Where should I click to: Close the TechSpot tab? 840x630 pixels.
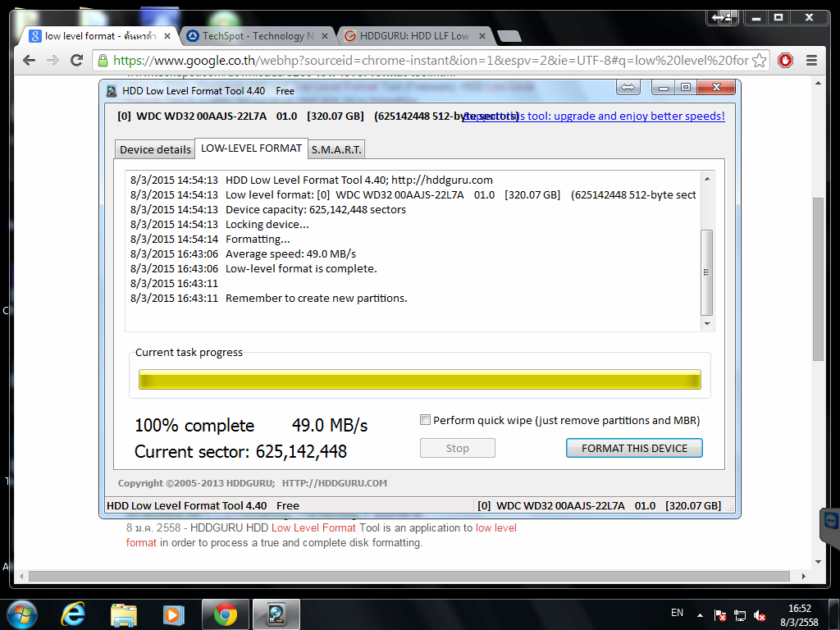(325, 36)
